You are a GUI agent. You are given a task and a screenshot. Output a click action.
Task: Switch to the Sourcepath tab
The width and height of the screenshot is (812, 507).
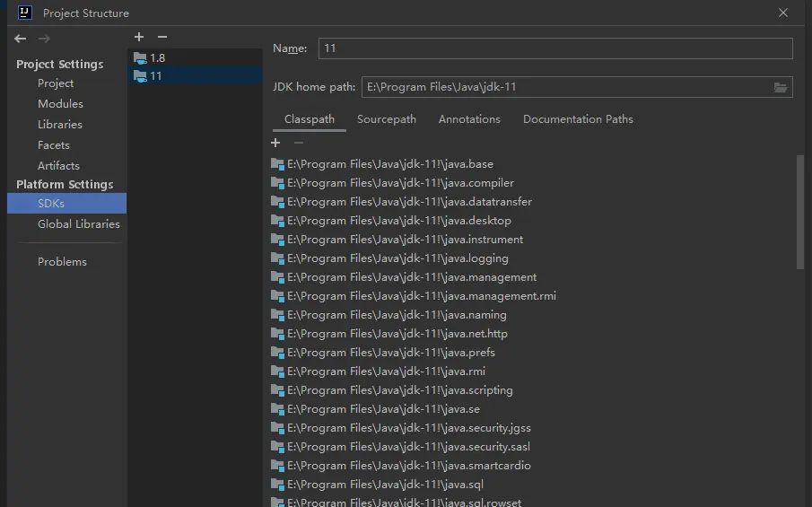click(x=386, y=119)
